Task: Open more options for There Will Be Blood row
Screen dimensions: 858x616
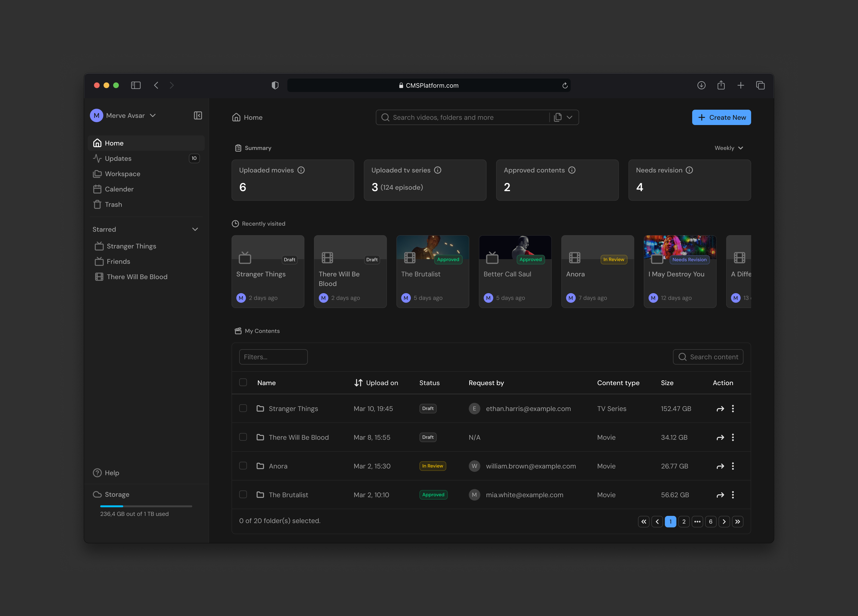Action: coord(733,438)
